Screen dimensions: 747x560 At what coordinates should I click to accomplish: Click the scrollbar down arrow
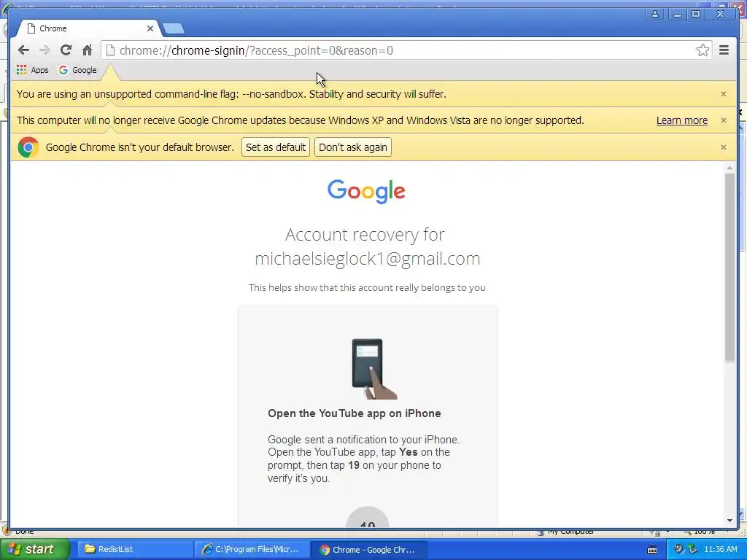pos(729,521)
